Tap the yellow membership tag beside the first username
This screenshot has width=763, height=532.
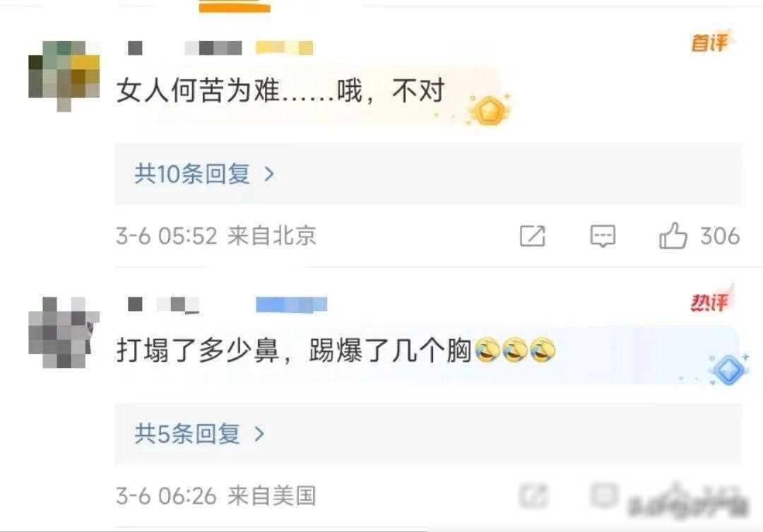click(284, 48)
